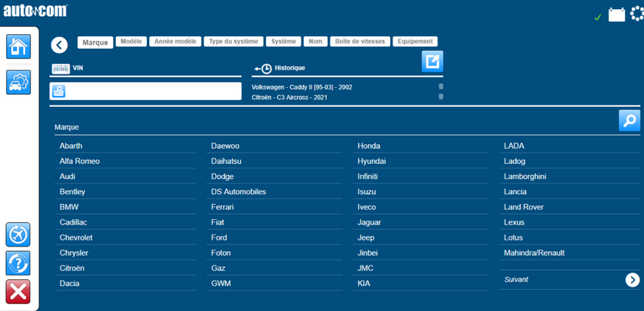Select the Année modèle tab
This screenshot has width=644, height=311.
(175, 41)
